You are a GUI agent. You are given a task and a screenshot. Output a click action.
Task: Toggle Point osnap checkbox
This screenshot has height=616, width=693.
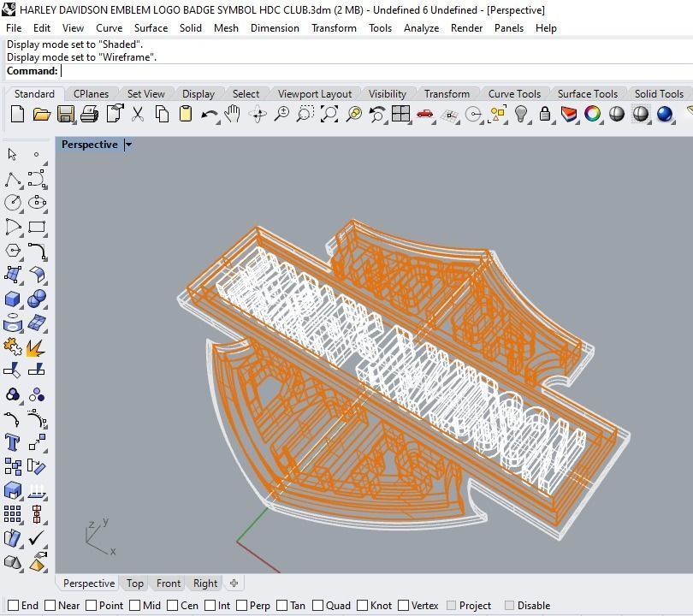point(91,605)
